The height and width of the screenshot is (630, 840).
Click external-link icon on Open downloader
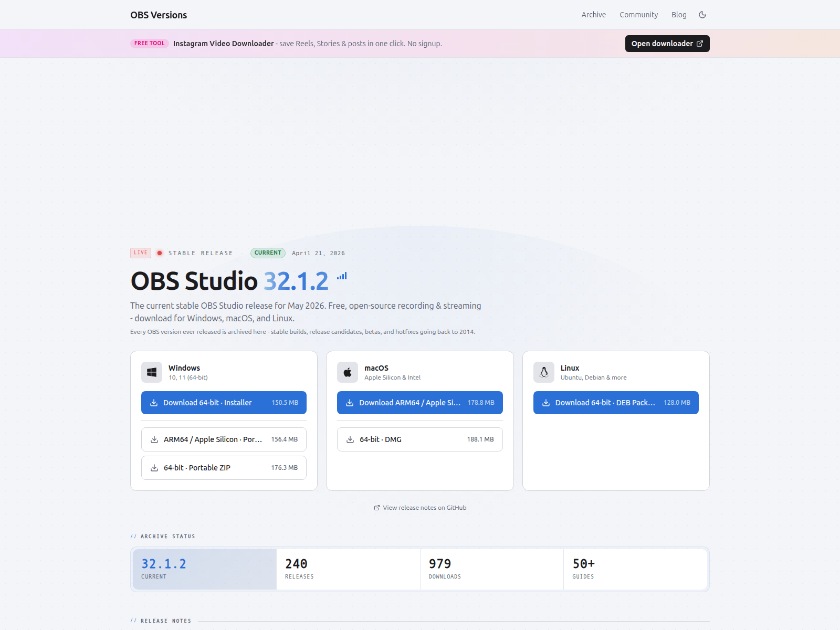coord(700,44)
